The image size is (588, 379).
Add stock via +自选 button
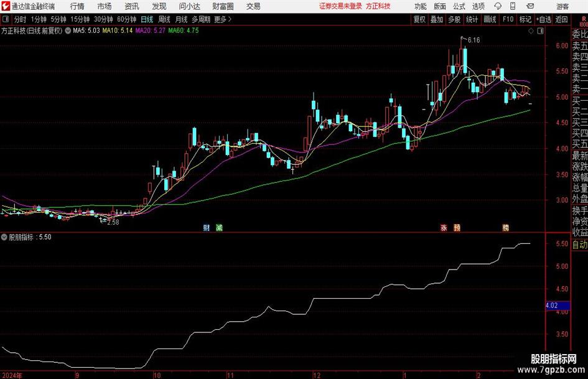[543, 19]
